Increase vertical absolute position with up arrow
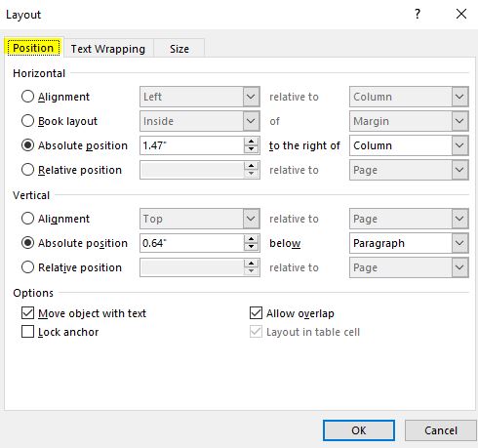Viewport: 478px width, 448px height. coord(251,239)
